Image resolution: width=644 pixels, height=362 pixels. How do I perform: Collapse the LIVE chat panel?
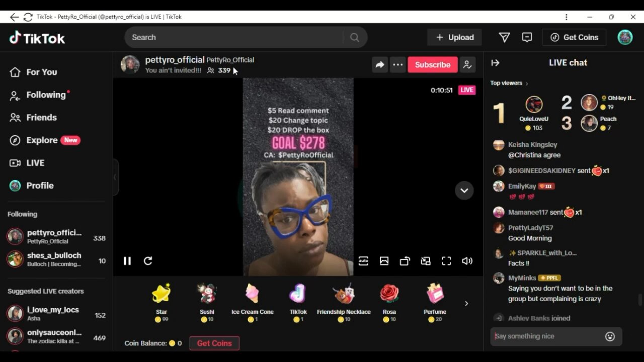click(496, 63)
